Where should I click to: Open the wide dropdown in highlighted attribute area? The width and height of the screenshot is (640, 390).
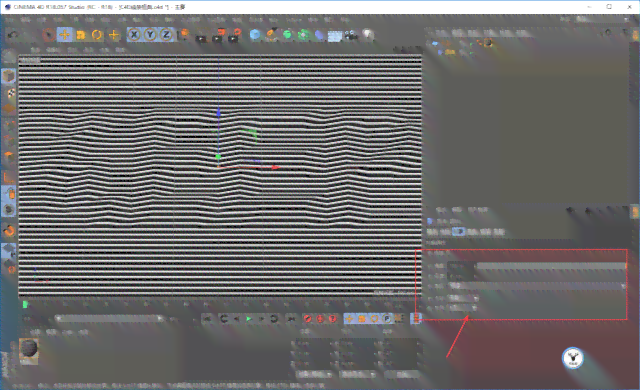(x=538, y=286)
